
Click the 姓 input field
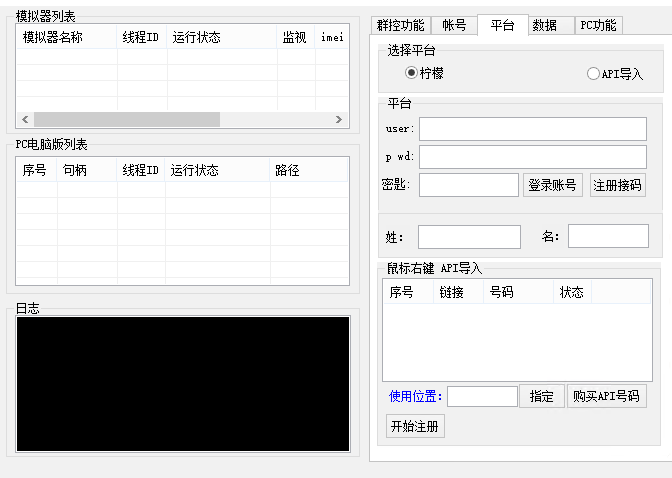pyautogui.click(x=469, y=237)
